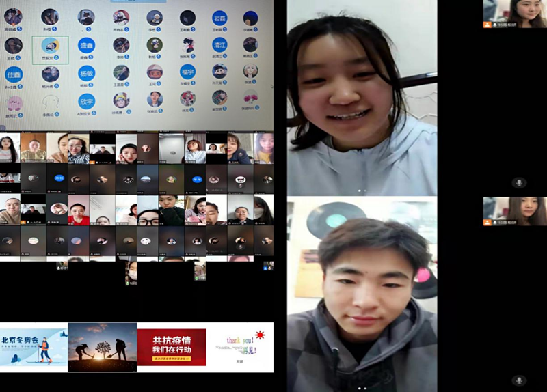Select the blue 欣宇 participant avatar

point(86,101)
